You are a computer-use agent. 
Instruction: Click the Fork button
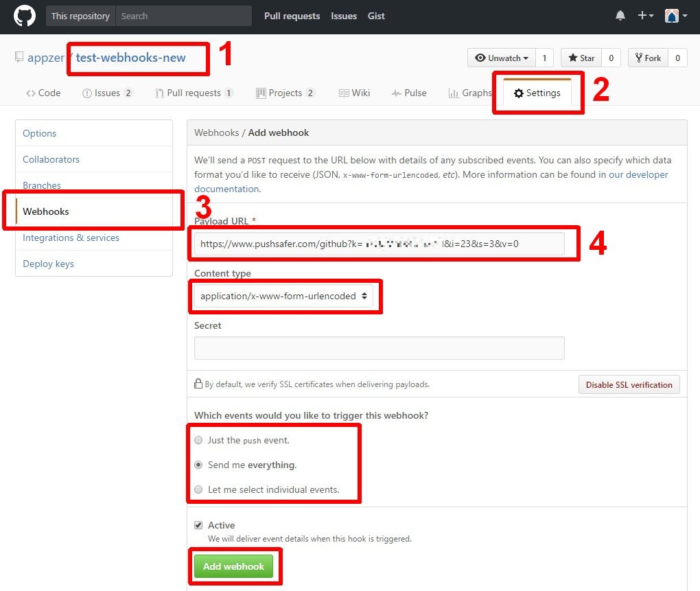click(x=649, y=58)
